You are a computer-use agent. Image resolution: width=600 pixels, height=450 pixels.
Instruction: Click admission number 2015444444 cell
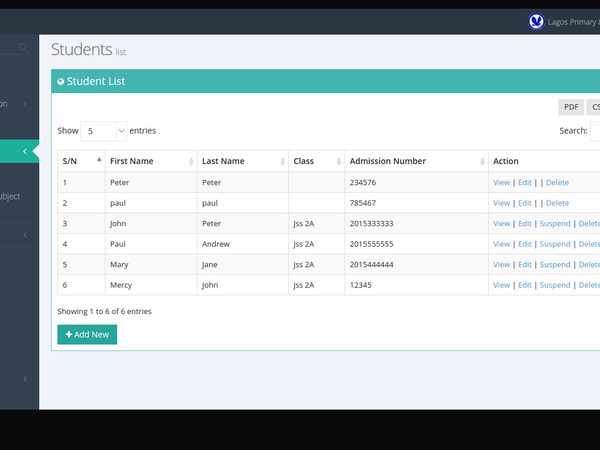[416, 265]
